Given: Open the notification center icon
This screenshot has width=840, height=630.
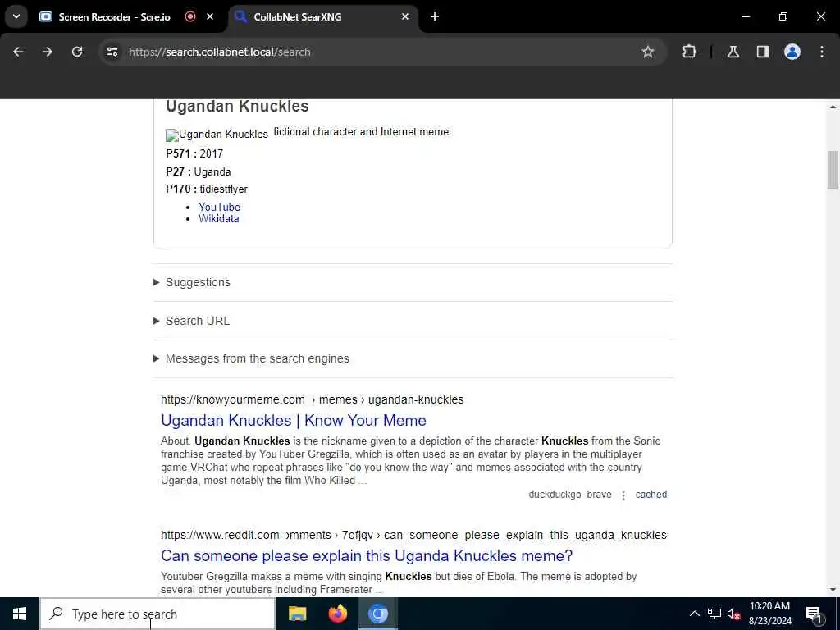Looking at the screenshot, I should [x=814, y=614].
